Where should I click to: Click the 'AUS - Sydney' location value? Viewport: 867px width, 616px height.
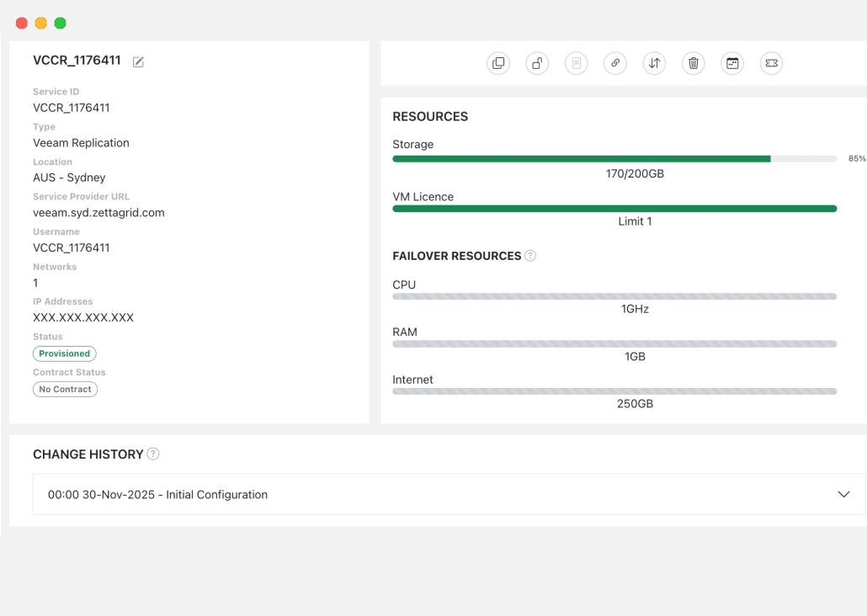click(x=69, y=178)
